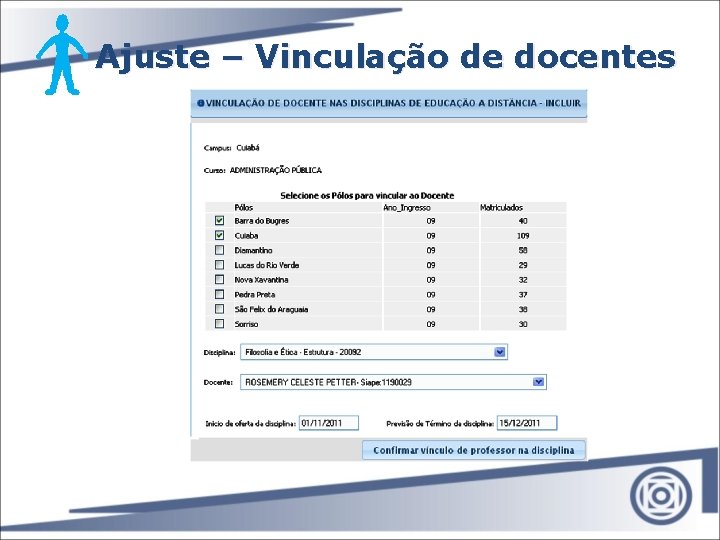The height and width of the screenshot is (540, 720).
Task: Click the Sorriso polo name
Action: click(x=246, y=324)
